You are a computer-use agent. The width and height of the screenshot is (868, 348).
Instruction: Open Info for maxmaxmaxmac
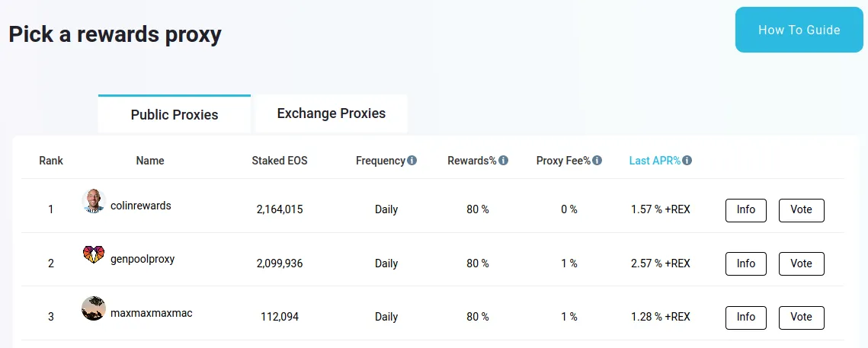pyautogui.click(x=745, y=318)
